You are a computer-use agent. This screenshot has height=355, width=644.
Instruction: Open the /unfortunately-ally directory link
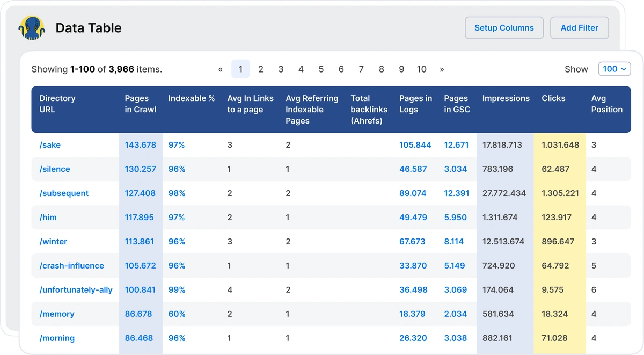pyautogui.click(x=76, y=290)
